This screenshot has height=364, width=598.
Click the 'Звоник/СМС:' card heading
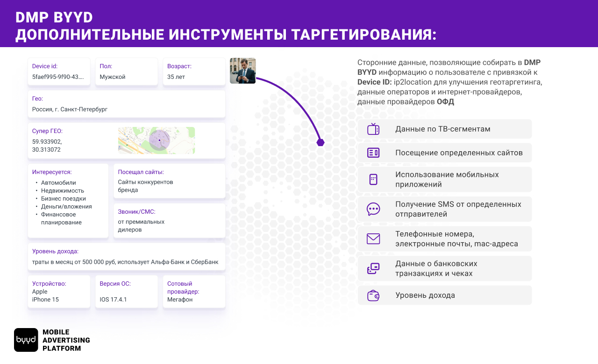click(136, 212)
